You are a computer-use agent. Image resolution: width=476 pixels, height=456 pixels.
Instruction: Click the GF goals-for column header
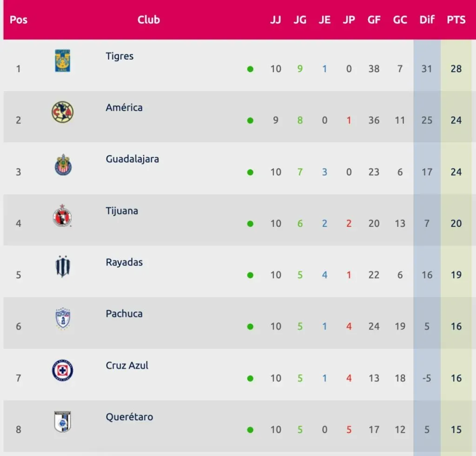click(374, 20)
